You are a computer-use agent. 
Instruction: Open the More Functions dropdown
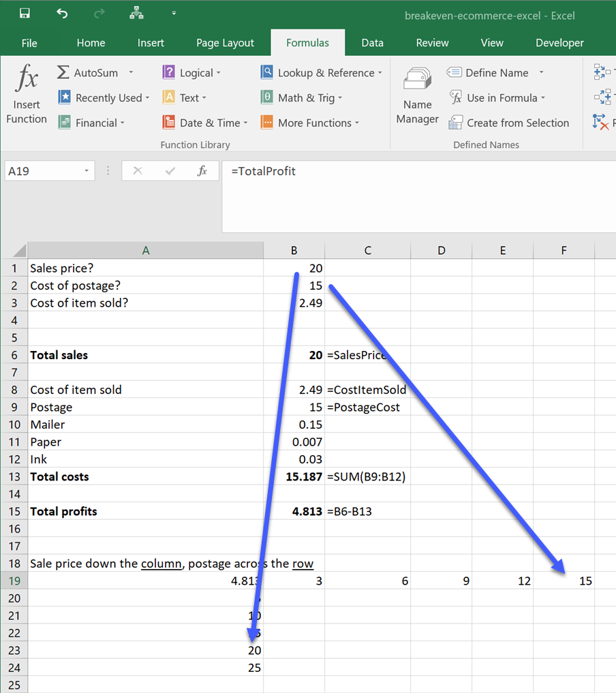(356, 123)
